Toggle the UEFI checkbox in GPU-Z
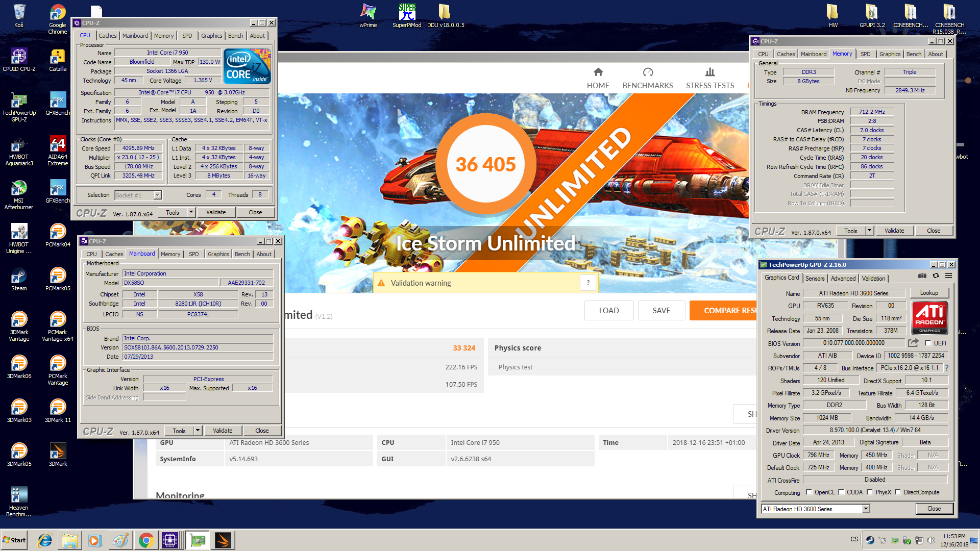Viewport: 980px width, 551px height. point(928,343)
